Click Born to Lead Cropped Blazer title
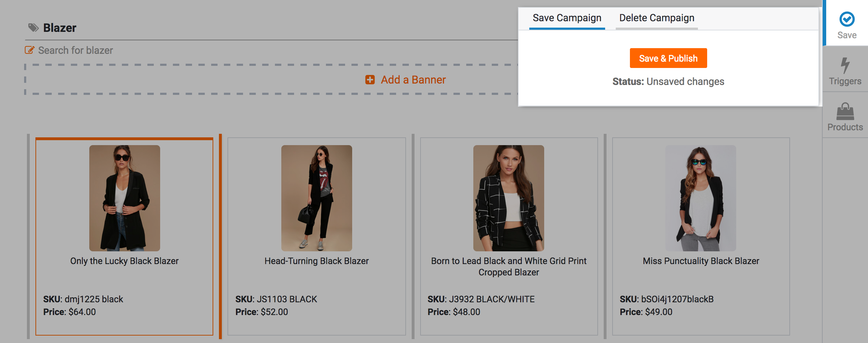Screen dimensions: 868x343 pos(509,266)
